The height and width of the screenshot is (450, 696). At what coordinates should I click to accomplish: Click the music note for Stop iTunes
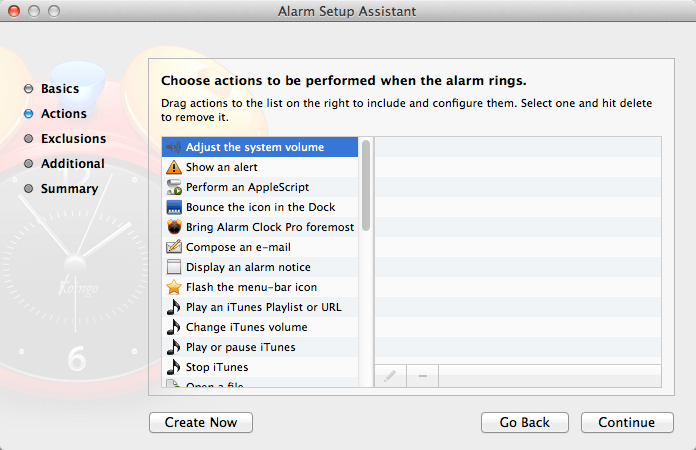[x=174, y=367]
